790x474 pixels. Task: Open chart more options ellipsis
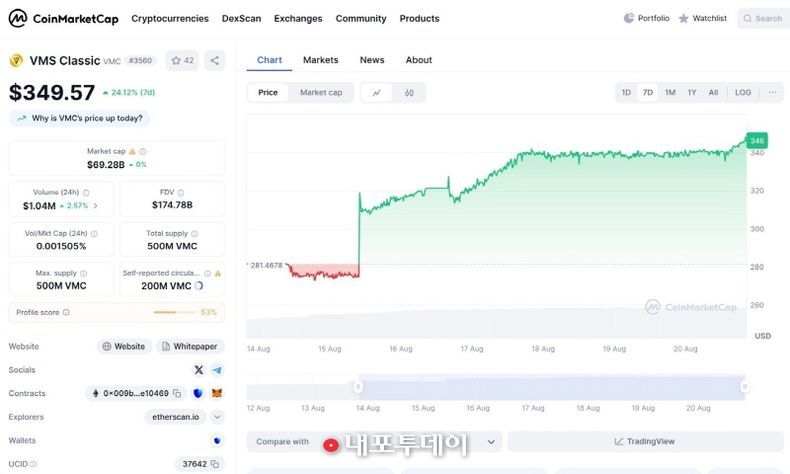coord(772,93)
